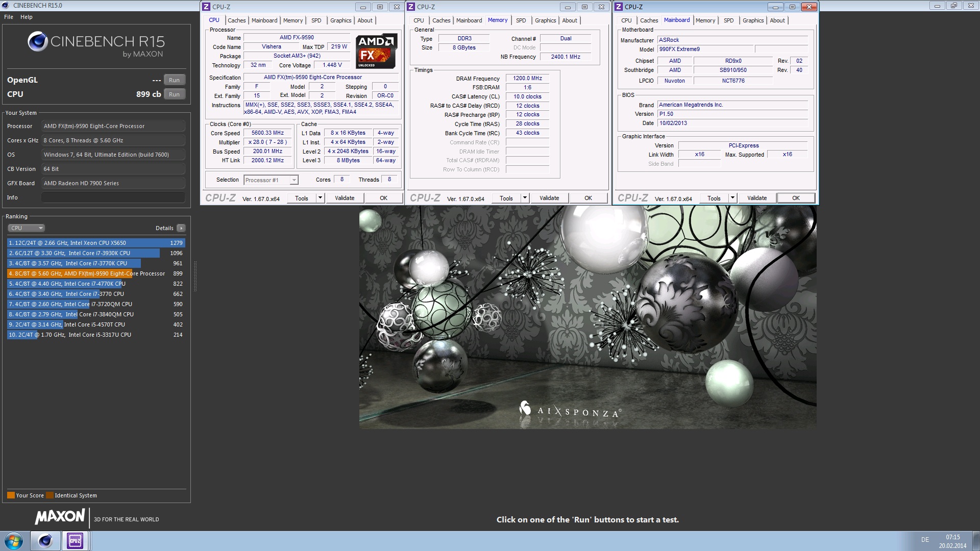Select ranking row Intel Core i5-3317U

tap(96, 335)
